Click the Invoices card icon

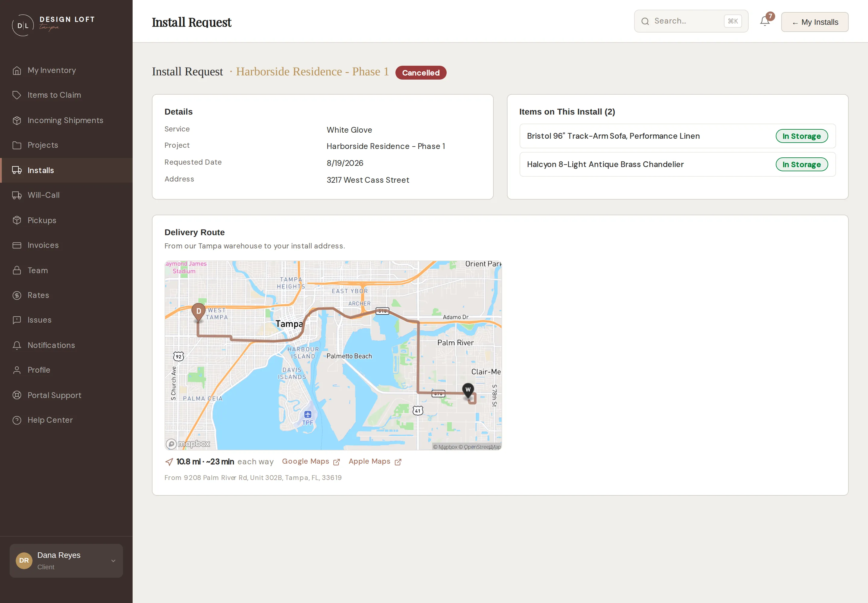(17, 245)
